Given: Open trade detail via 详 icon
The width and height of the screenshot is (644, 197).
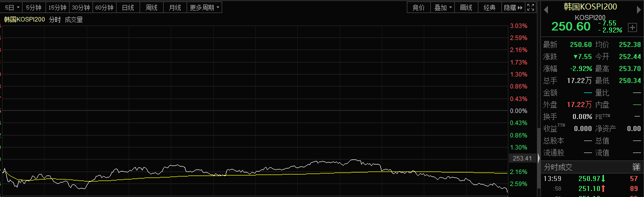Looking at the screenshot, I should click(x=636, y=167).
